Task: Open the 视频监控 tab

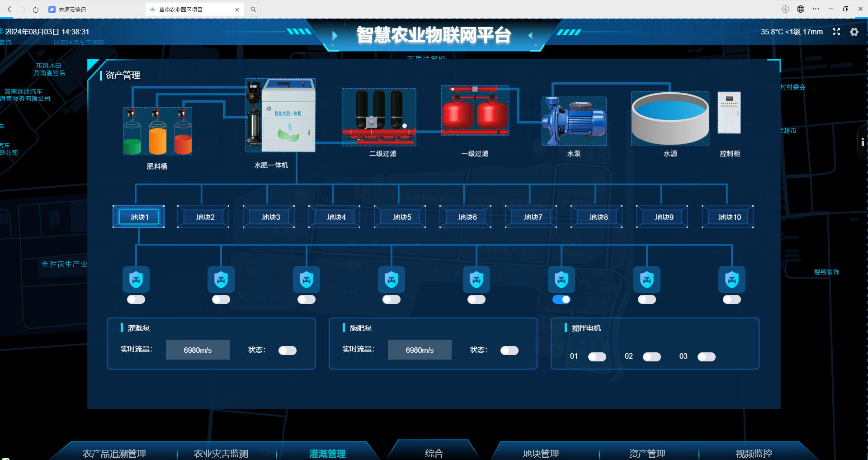Action: coord(754,454)
